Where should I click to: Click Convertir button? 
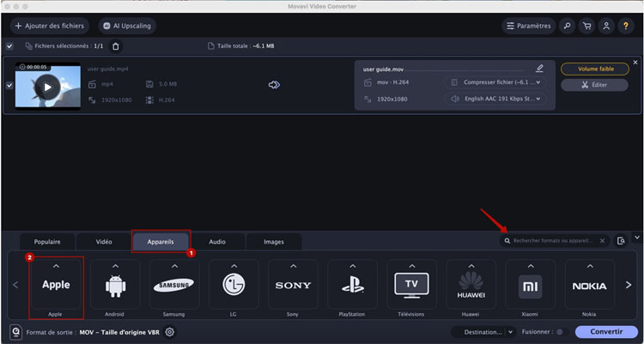[606, 332]
